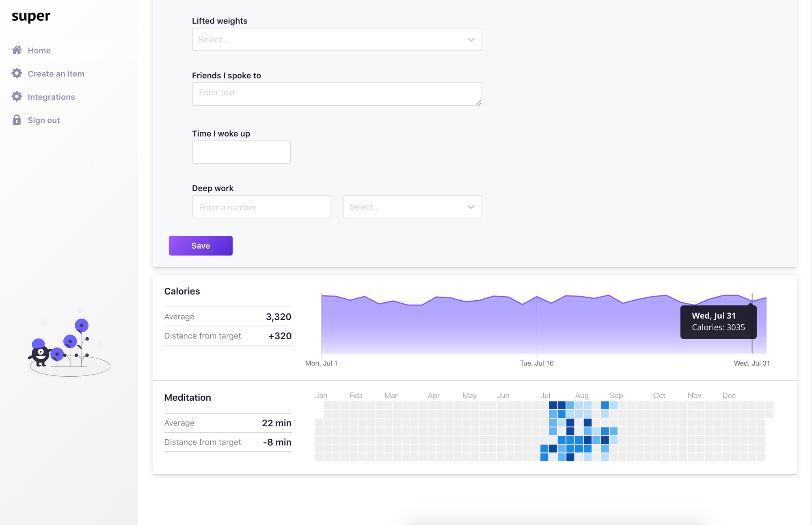Click the Home menu item
Viewport: 812px width, 525px height.
[39, 50]
